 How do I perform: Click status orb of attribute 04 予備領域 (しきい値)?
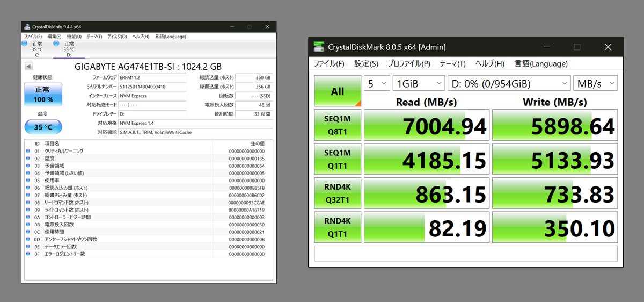[28, 173]
